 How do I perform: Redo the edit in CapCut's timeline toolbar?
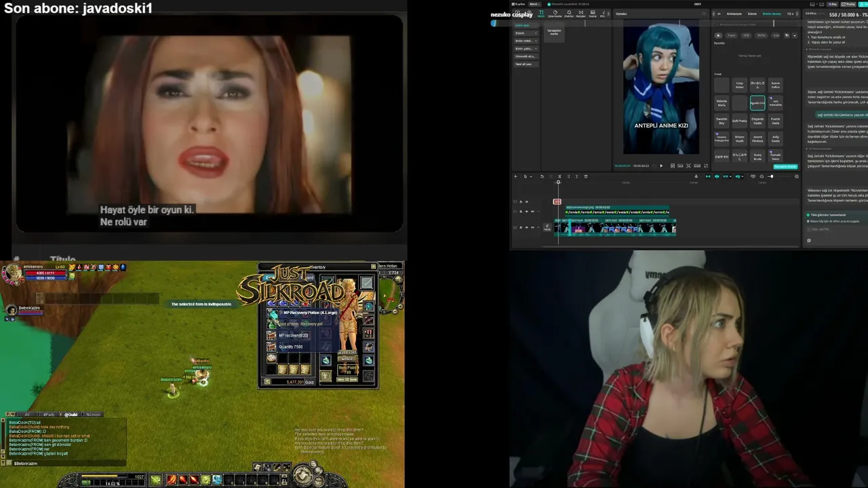(x=550, y=176)
